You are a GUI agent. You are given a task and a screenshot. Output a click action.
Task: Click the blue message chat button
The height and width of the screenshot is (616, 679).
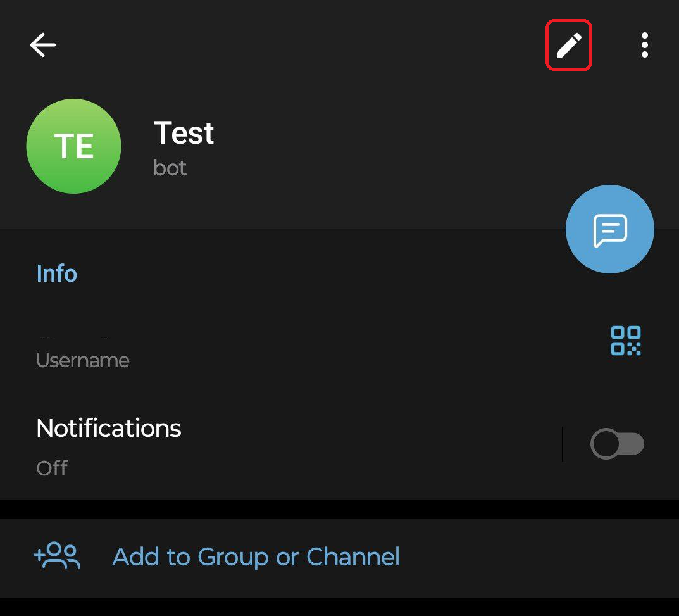(609, 229)
